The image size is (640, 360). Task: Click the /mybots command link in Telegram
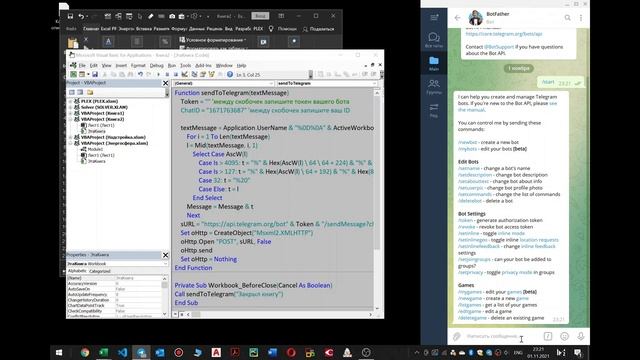(x=467, y=149)
